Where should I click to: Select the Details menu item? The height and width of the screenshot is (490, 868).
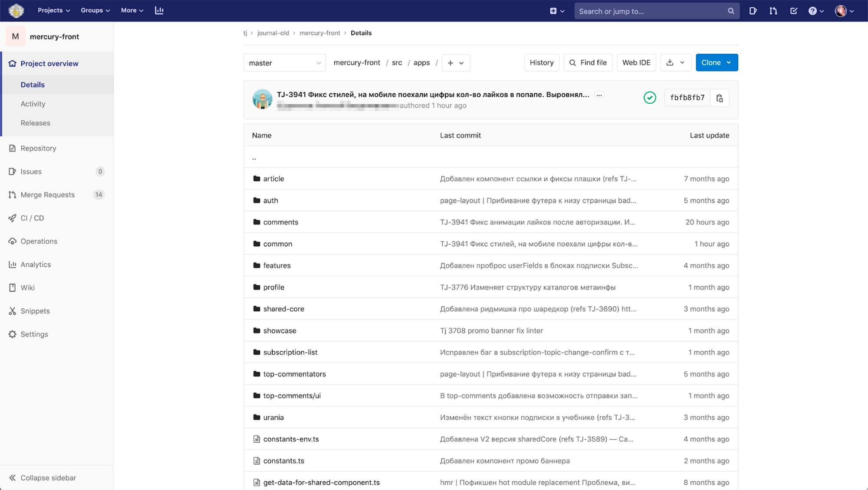tap(32, 84)
